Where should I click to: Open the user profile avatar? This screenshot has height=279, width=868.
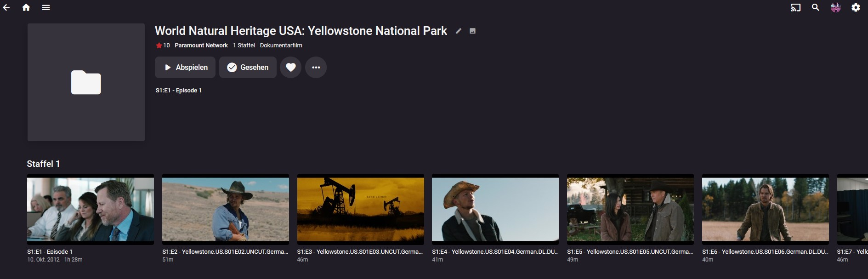836,7
